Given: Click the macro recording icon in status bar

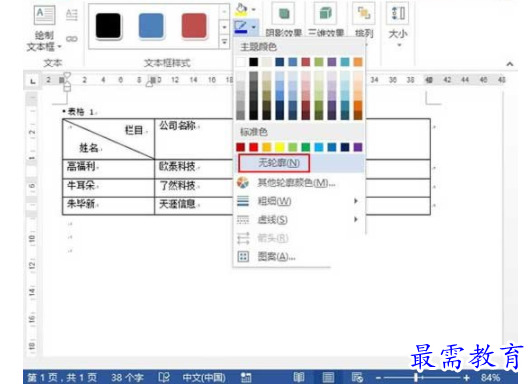Looking at the screenshot, I should click(x=246, y=377).
